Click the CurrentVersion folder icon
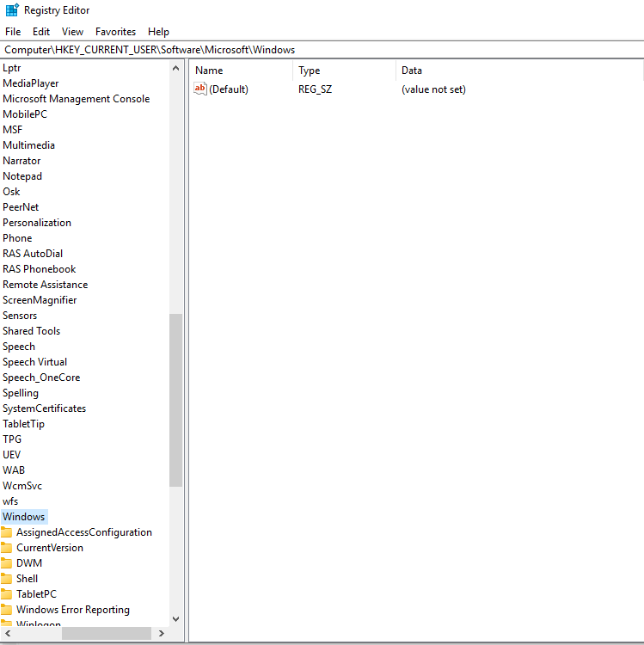The height and width of the screenshot is (645, 644). coord(6,548)
